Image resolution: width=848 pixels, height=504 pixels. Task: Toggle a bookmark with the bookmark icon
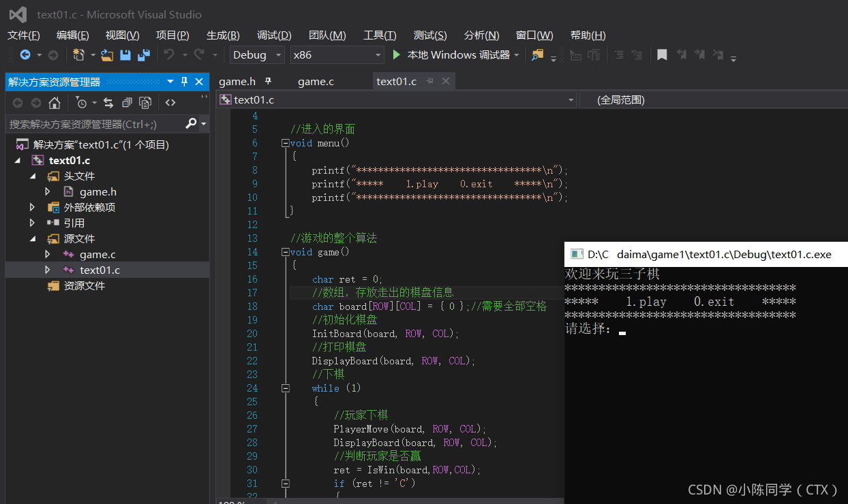[662, 55]
